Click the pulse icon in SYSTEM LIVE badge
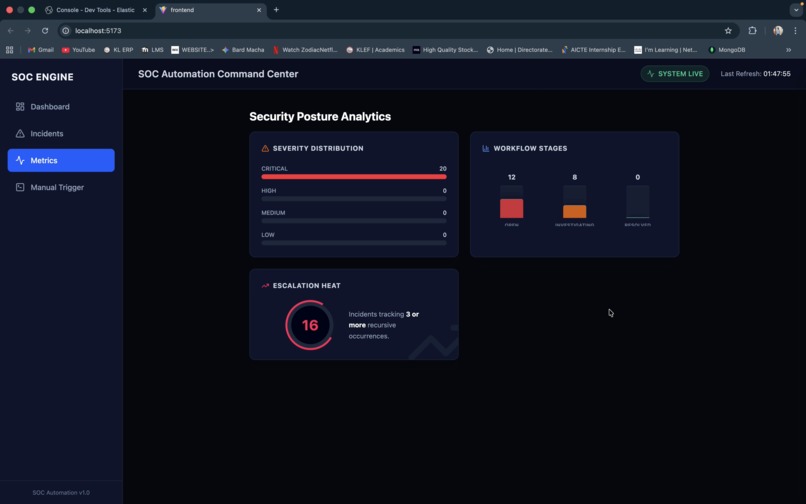Image resolution: width=806 pixels, height=504 pixels. pos(651,74)
